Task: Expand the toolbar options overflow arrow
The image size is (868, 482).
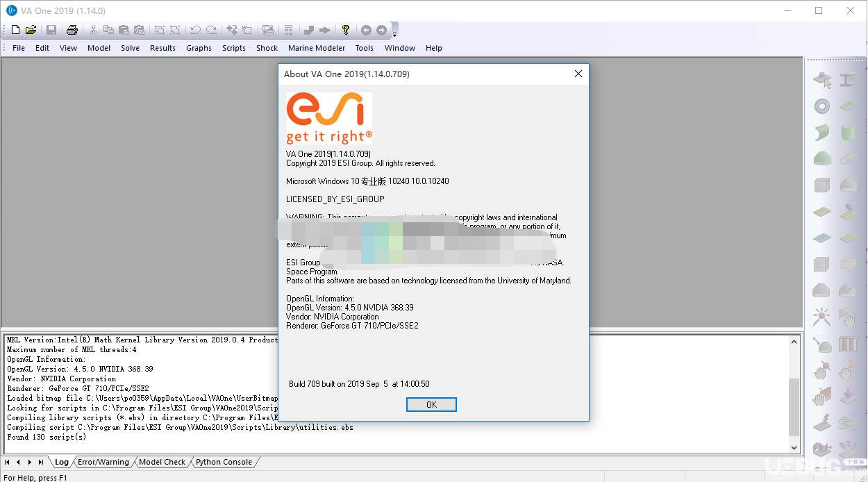Action: pos(394,33)
